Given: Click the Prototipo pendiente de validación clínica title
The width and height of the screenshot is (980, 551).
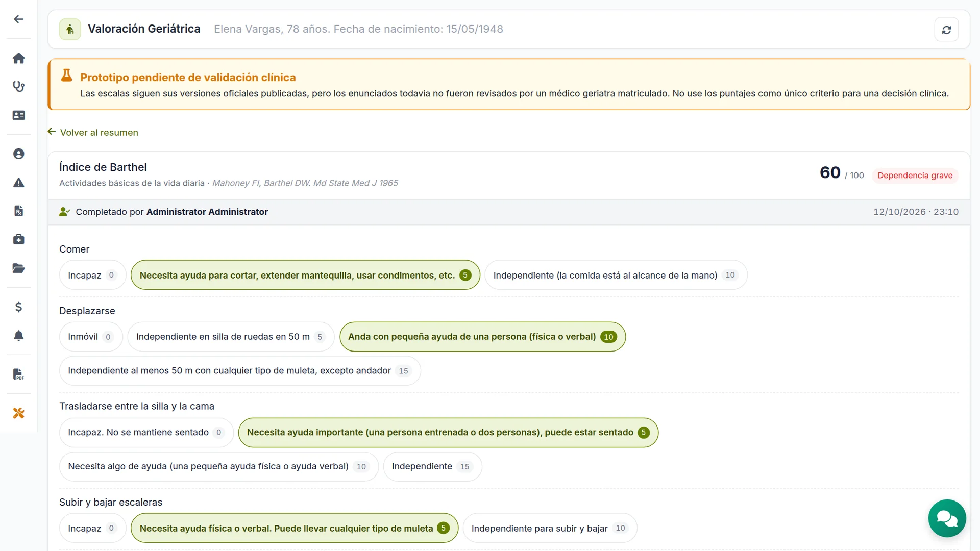Looking at the screenshot, I should click(188, 78).
